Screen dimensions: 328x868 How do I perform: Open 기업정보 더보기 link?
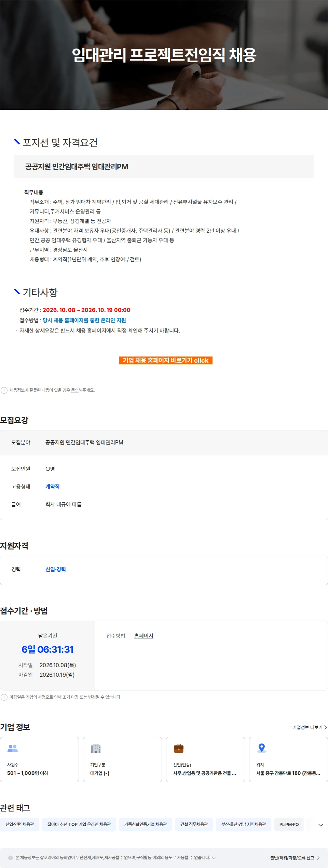(x=310, y=727)
